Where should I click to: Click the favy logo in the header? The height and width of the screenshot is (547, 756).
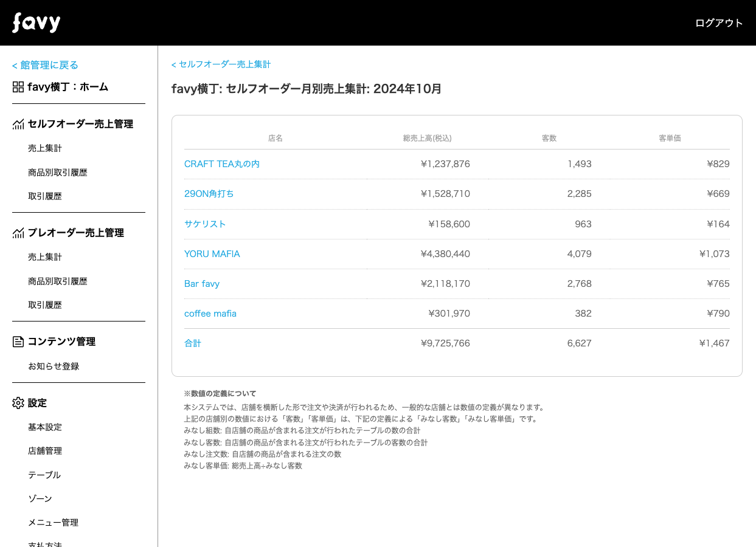pyautogui.click(x=36, y=22)
